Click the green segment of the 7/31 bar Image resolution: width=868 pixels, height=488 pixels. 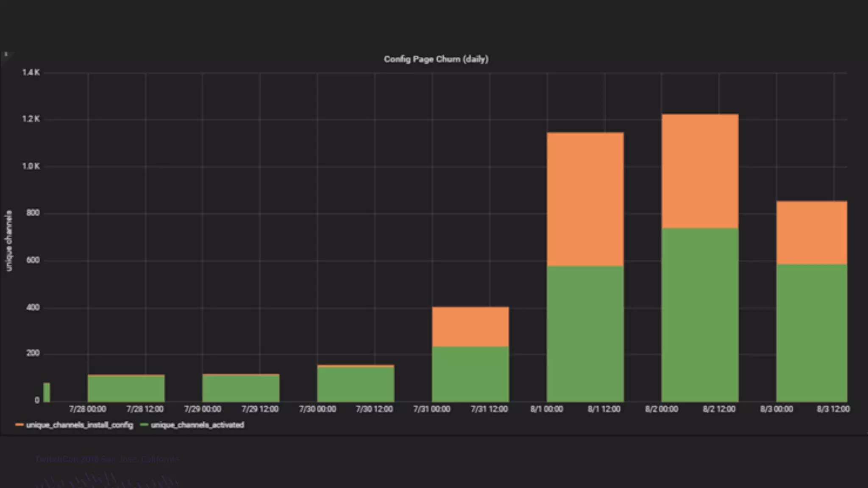pos(470,374)
